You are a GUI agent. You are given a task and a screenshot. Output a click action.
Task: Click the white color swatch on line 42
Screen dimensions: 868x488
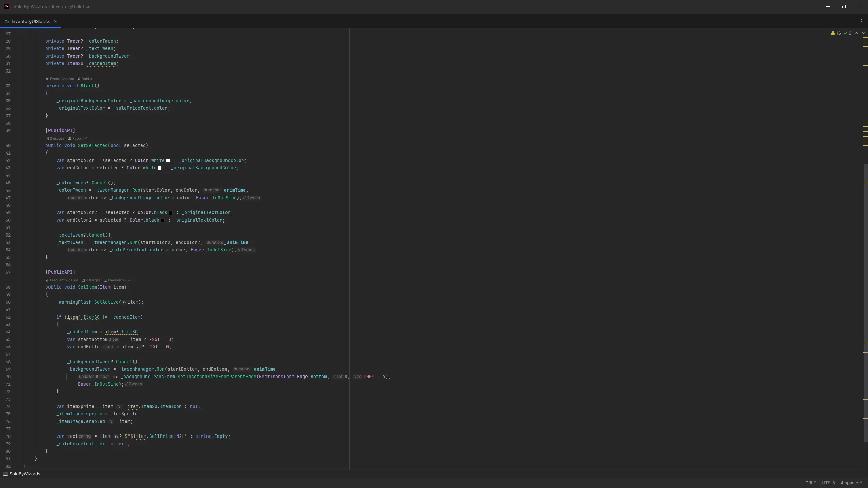pyautogui.click(x=167, y=161)
